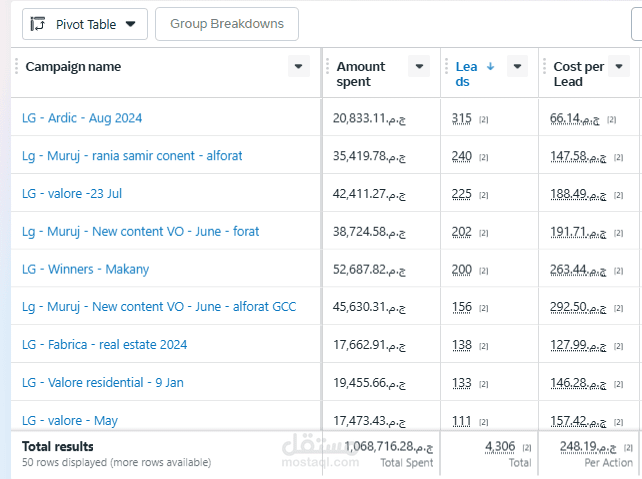Grab the Amount spent column drag handle
642x479 pixels.
(x=328, y=66)
